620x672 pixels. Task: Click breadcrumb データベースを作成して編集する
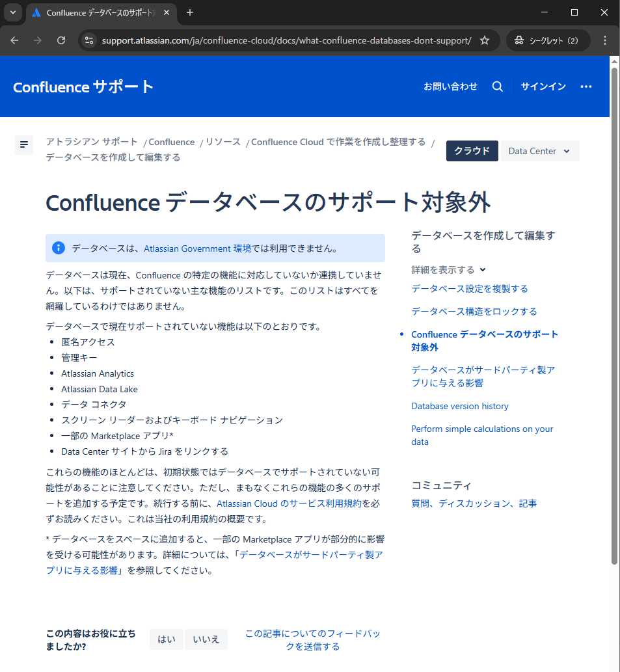(x=113, y=157)
